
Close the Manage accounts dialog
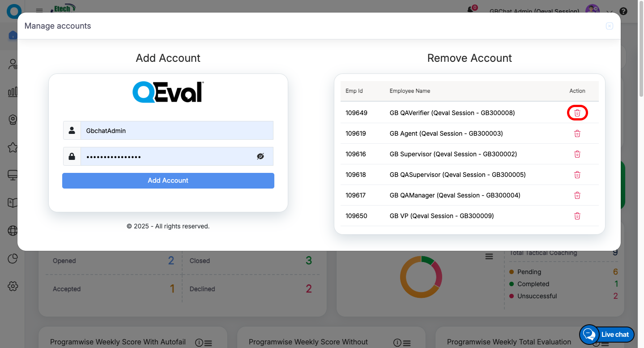[x=609, y=26]
